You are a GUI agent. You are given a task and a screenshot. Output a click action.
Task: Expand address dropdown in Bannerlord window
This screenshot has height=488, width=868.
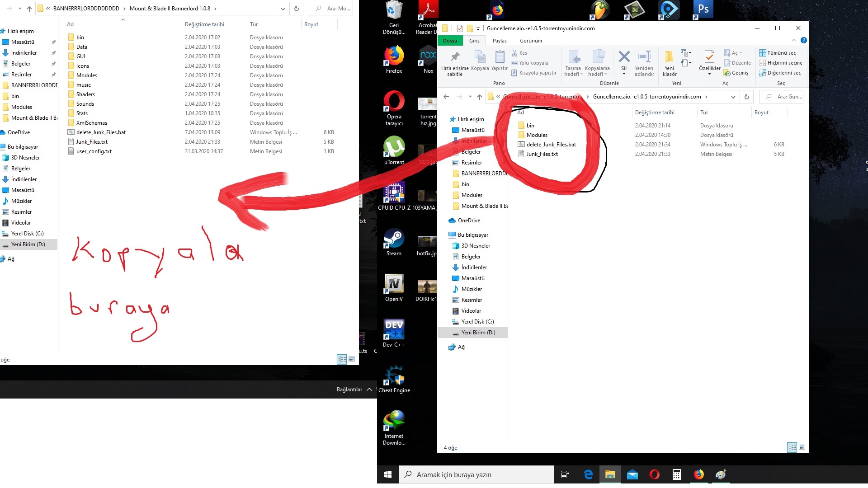tap(283, 9)
